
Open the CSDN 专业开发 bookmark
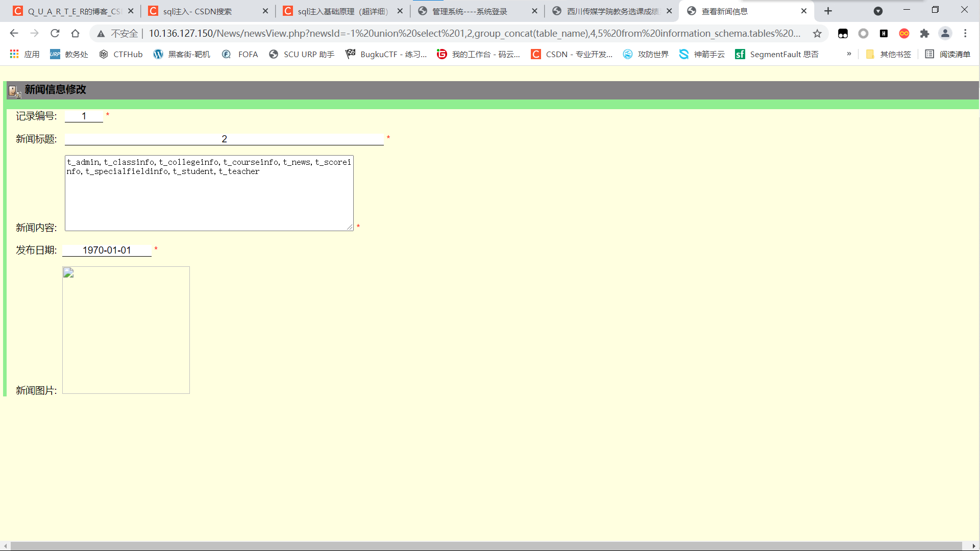(572, 54)
